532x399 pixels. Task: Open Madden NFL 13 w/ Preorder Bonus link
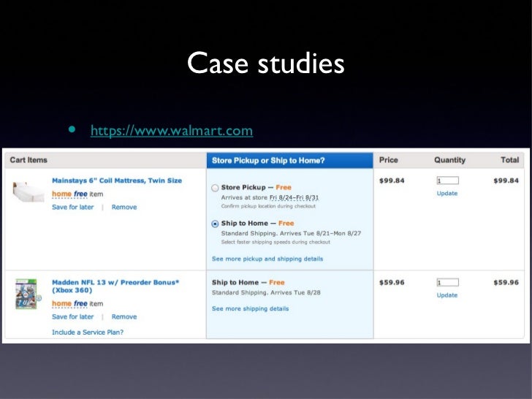[x=115, y=286]
